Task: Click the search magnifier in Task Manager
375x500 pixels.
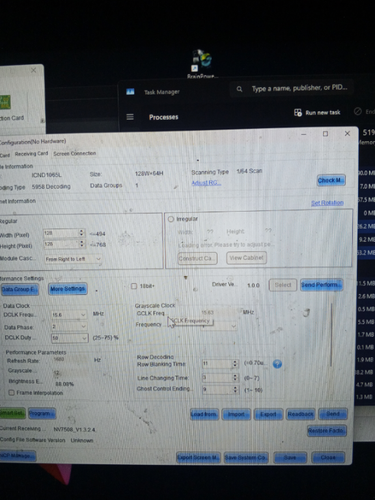Action: (239, 89)
